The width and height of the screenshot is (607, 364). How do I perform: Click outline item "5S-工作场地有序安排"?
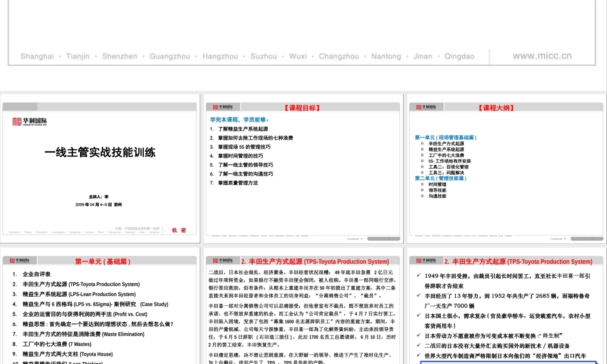pos(449,161)
